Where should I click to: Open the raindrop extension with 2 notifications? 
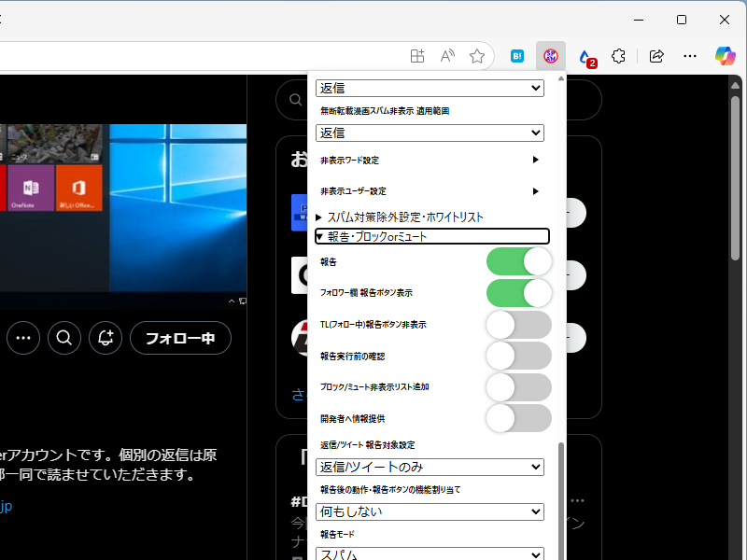tap(585, 58)
